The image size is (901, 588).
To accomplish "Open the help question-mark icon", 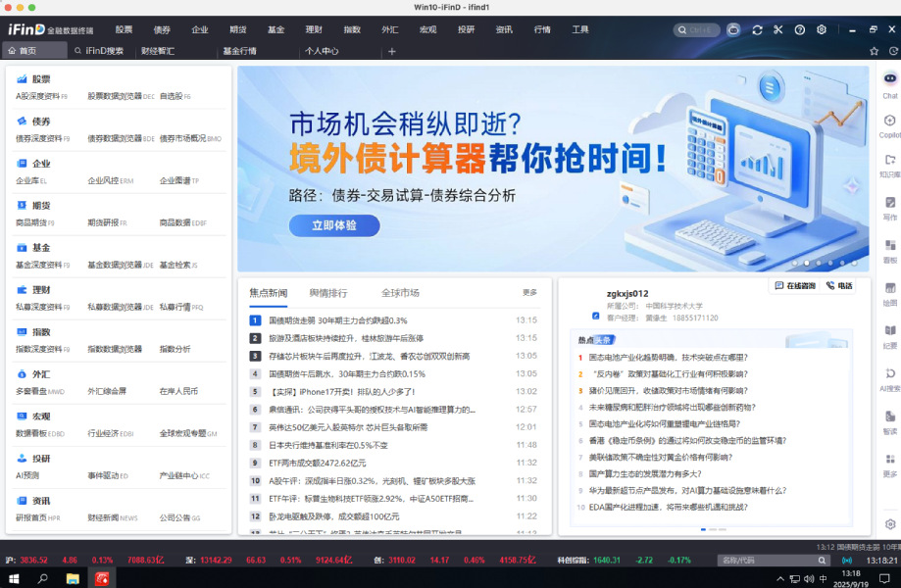I will (x=800, y=30).
